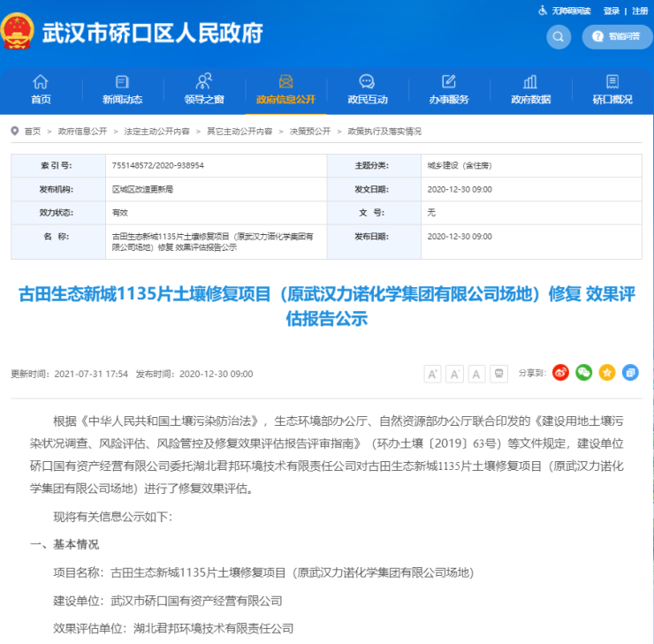This screenshot has height=644, width=654.
Task: Click section heading 一、基本情况
Action: coord(65,544)
